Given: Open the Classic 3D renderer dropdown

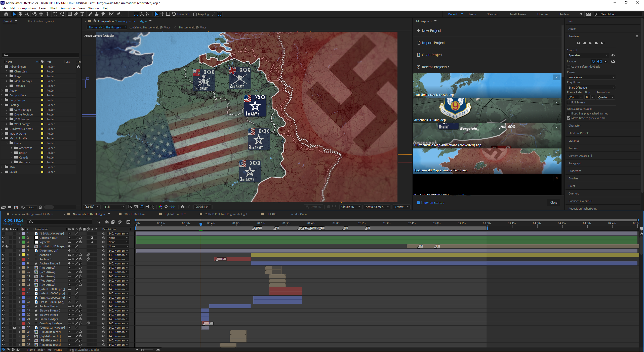Looking at the screenshot, I should (x=350, y=207).
